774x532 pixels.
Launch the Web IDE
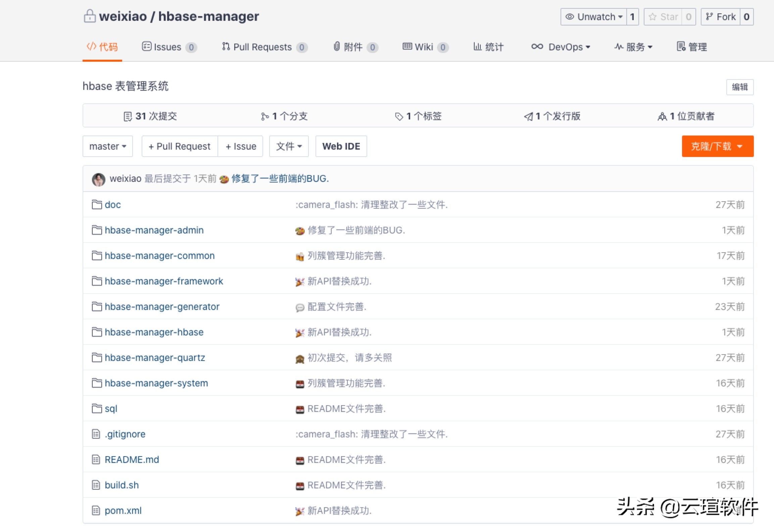pyautogui.click(x=341, y=146)
